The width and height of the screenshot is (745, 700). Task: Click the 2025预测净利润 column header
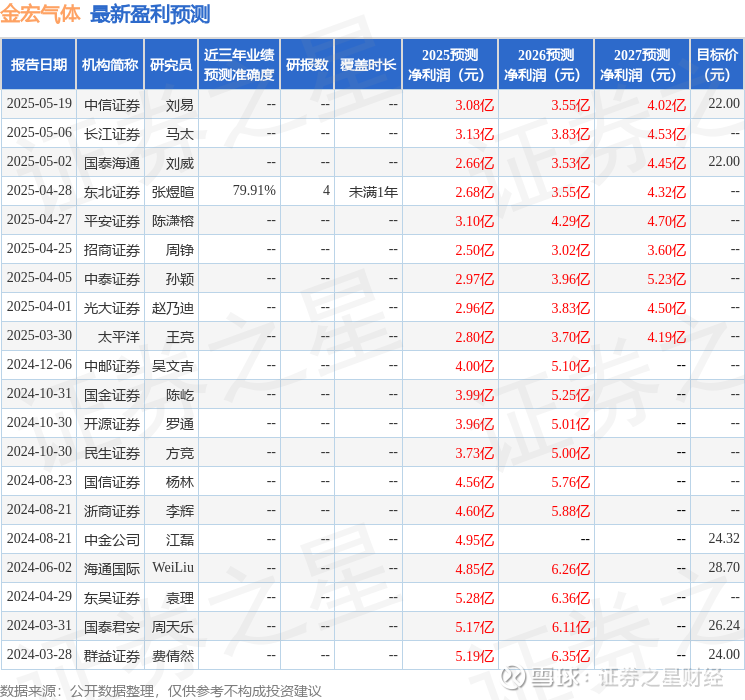click(x=450, y=65)
